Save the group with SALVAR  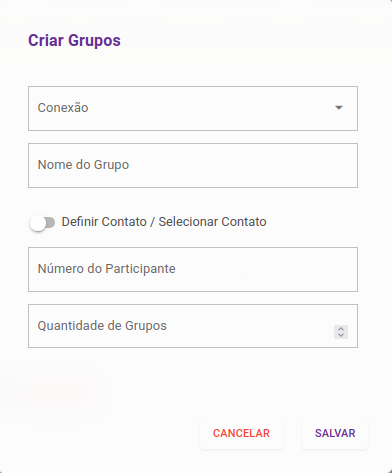pyautogui.click(x=335, y=433)
